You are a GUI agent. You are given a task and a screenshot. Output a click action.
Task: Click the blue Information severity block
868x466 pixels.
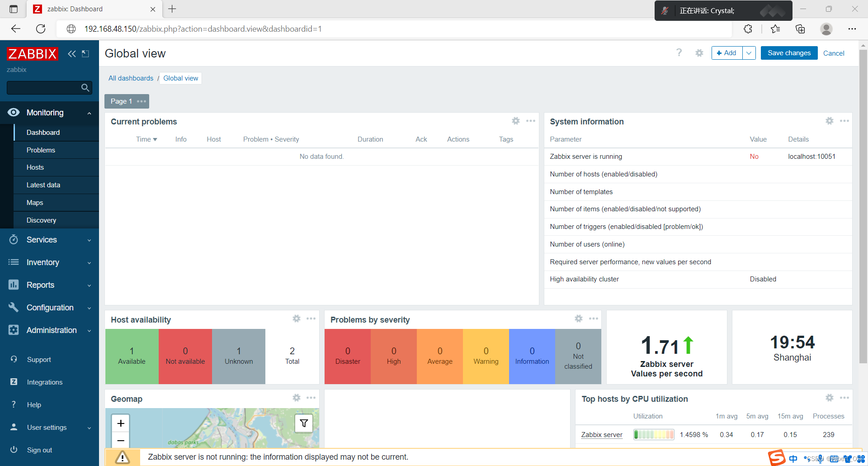[532, 357]
